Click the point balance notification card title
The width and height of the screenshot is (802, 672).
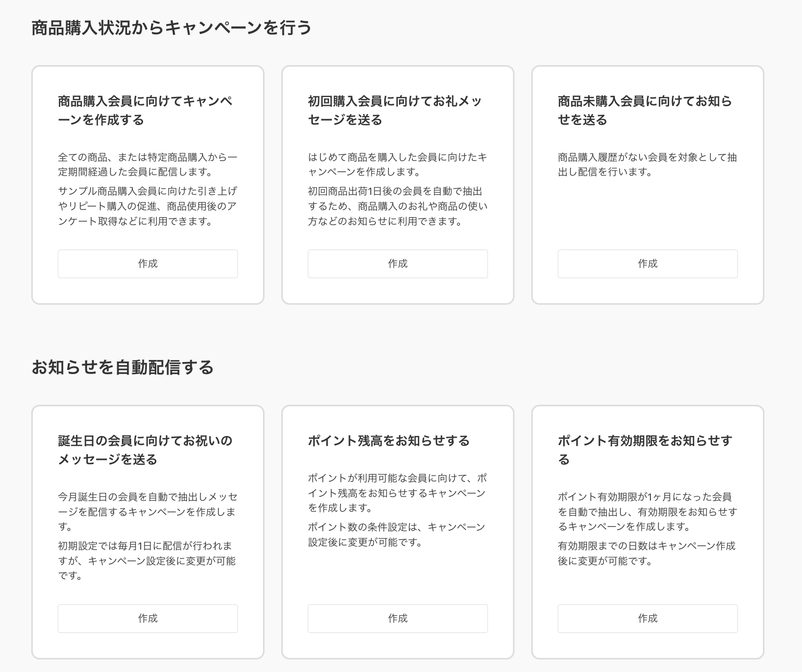point(388,440)
